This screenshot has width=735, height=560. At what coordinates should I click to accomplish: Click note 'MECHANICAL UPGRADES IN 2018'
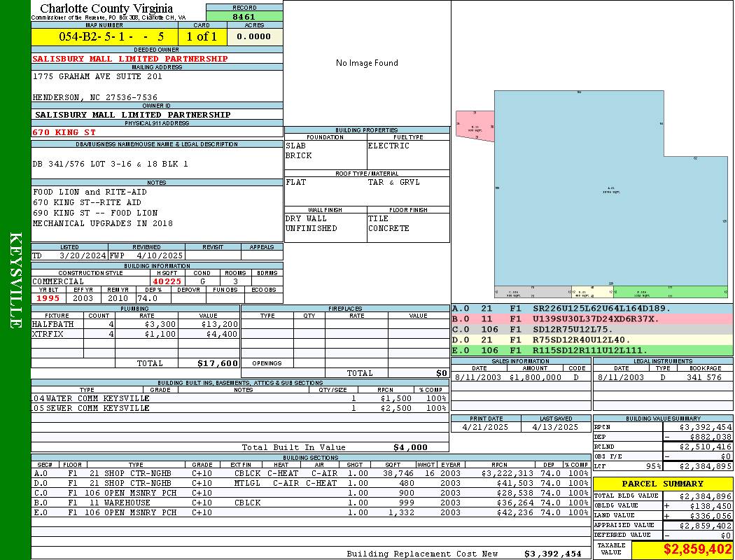(103, 223)
